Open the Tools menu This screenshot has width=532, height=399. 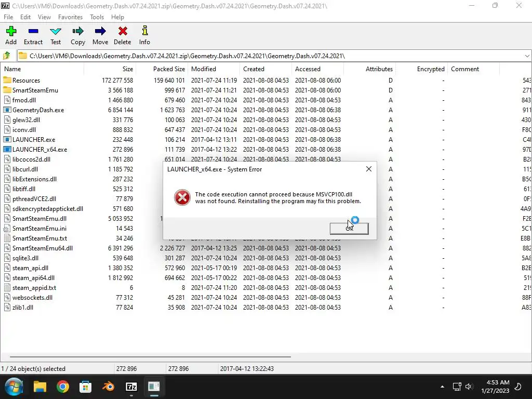click(97, 17)
